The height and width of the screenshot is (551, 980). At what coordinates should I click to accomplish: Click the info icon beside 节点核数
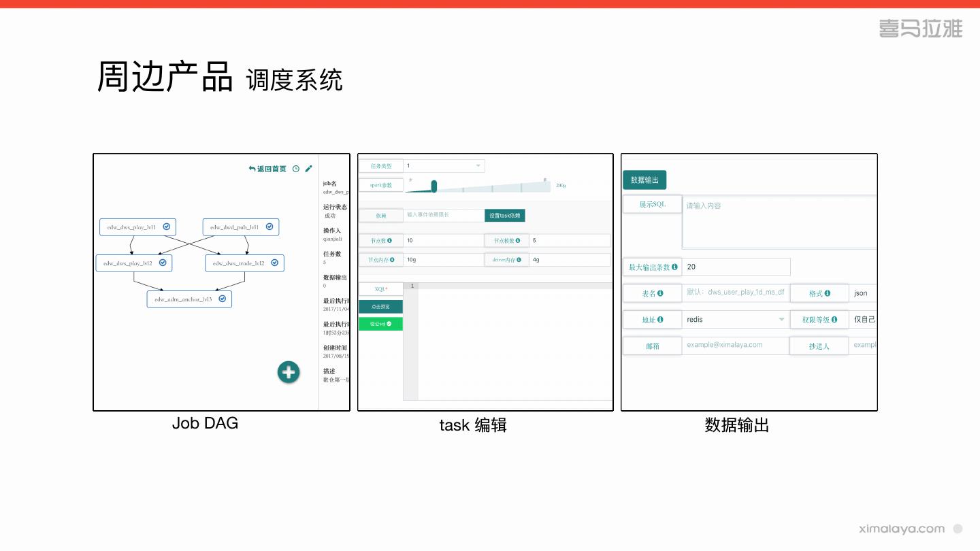point(518,240)
